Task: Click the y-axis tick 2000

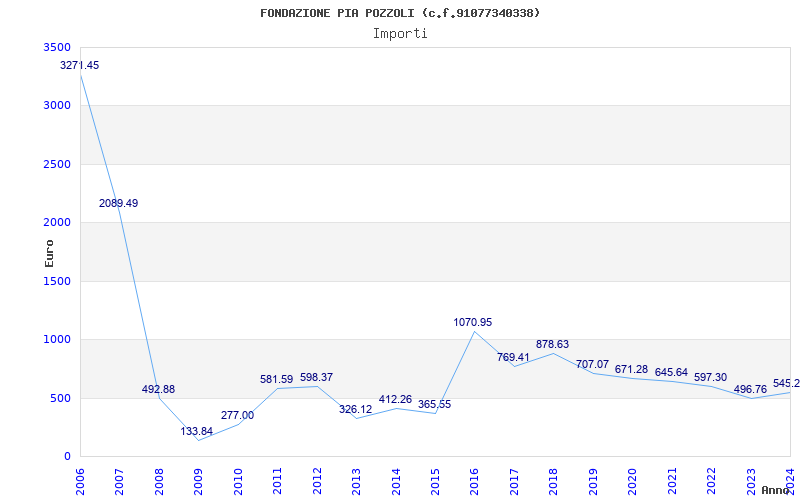Action: pos(58,222)
